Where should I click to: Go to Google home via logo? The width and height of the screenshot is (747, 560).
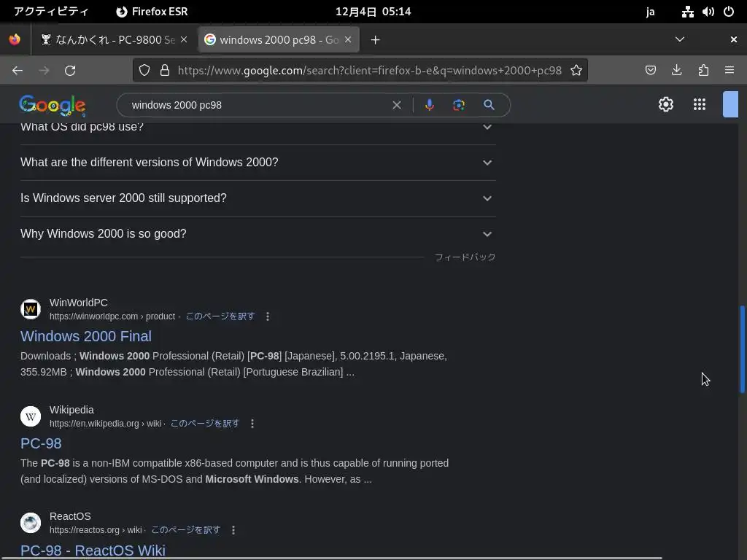[x=53, y=105]
